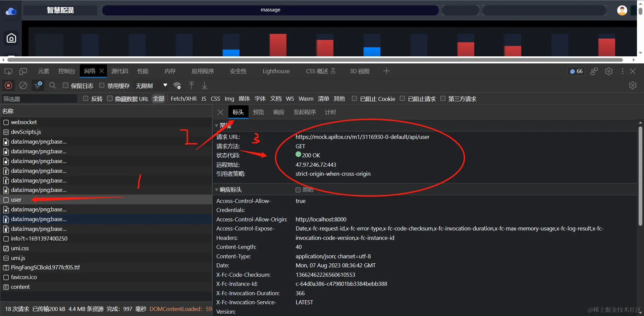Select the websocket request row
644x316 pixels.
pyautogui.click(x=106, y=122)
